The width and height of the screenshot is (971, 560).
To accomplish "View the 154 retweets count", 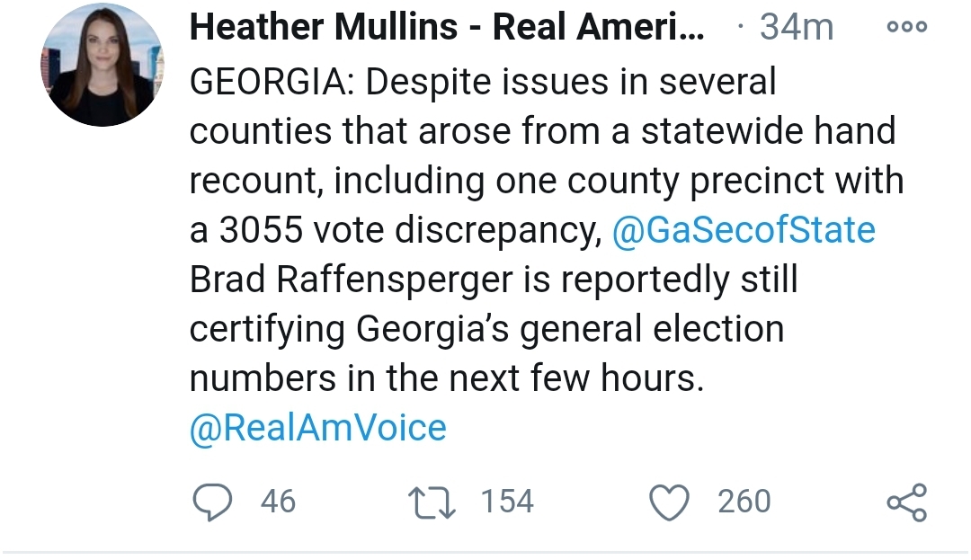I will pyautogui.click(x=507, y=502).
